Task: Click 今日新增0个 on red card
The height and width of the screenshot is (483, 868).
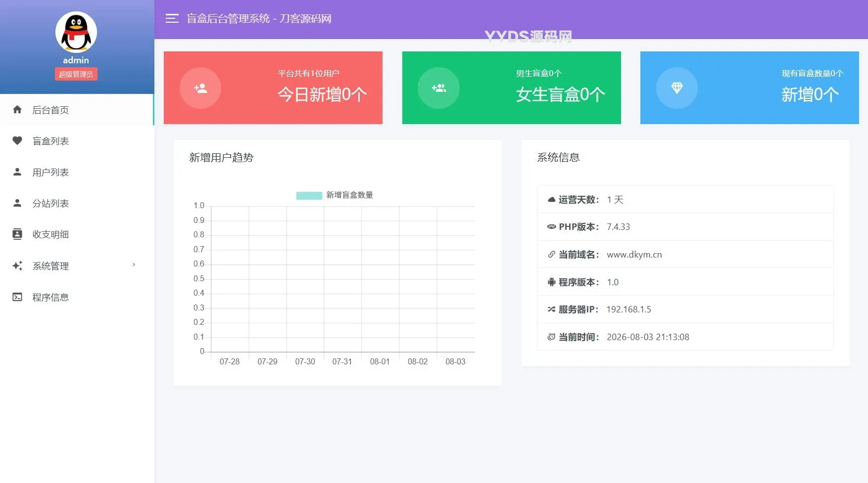Action: point(323,94)
